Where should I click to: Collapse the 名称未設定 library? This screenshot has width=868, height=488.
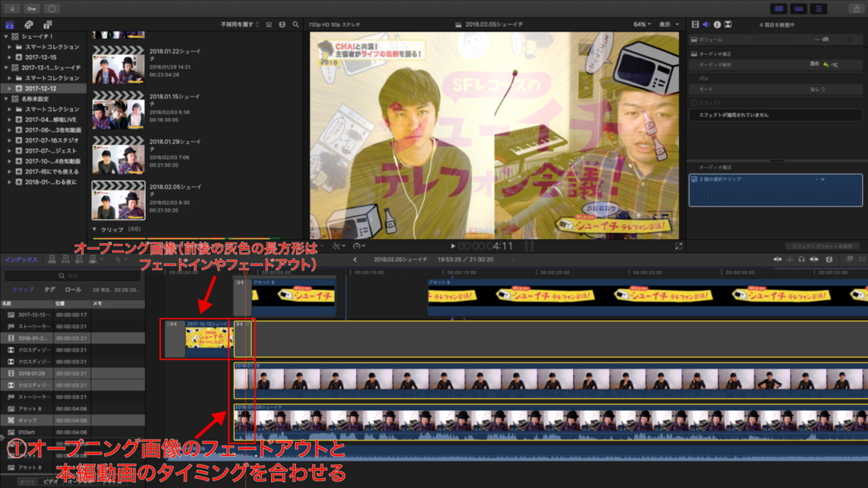[x=6, y=98]
